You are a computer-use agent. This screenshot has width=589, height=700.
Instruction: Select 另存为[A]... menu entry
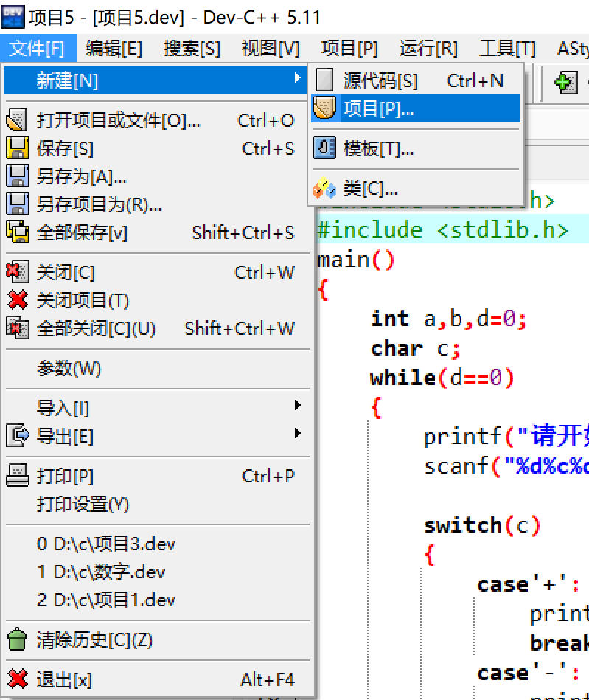tap(156, 176)
